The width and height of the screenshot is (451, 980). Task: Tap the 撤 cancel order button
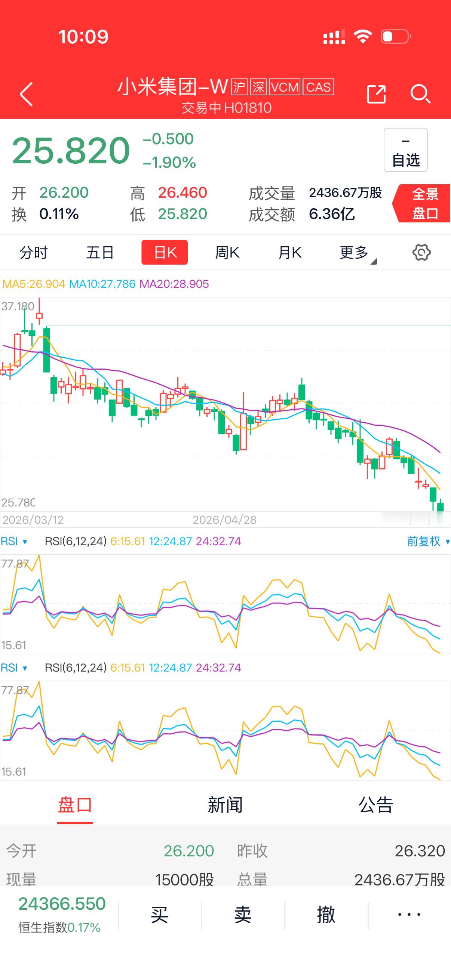tap(326, 915)
